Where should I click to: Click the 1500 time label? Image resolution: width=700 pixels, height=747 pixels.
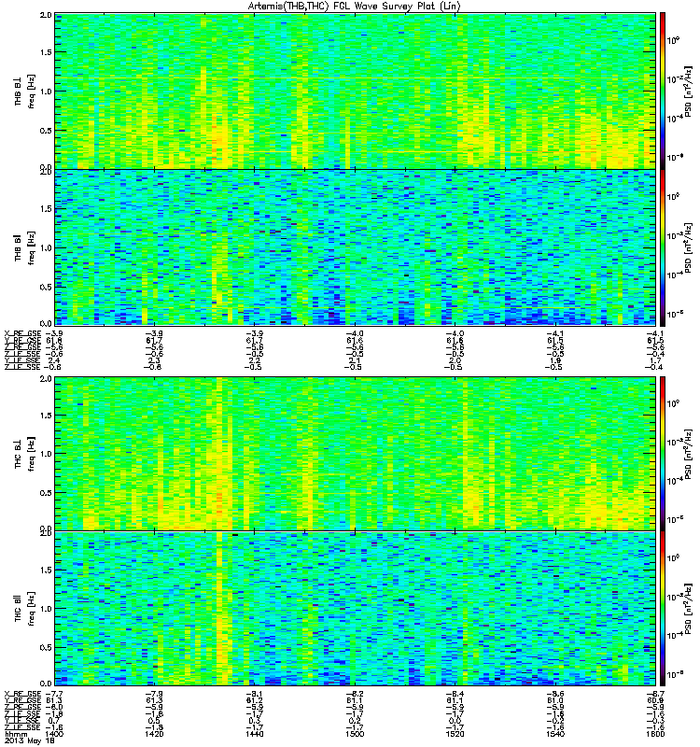click(x=356, y=734)
